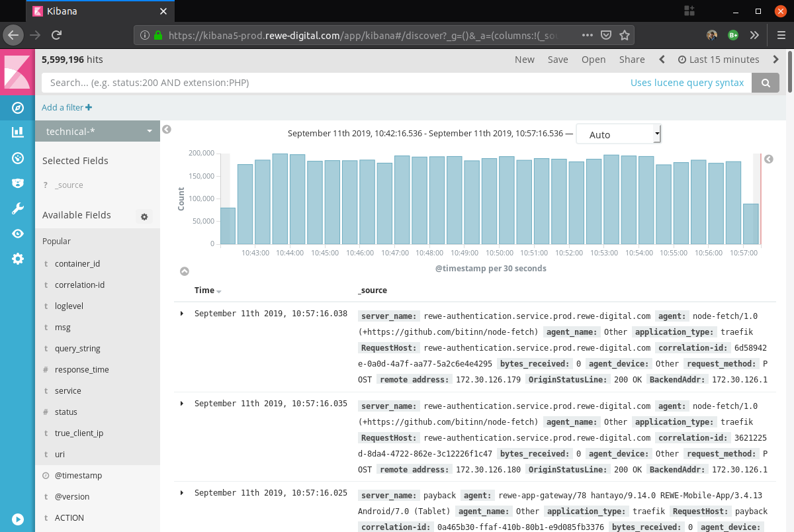Image resolution: width=794 pixels, height=532 pixels.
Task: Expand log row at 10:57:16.035
Action: pos(182,404)
